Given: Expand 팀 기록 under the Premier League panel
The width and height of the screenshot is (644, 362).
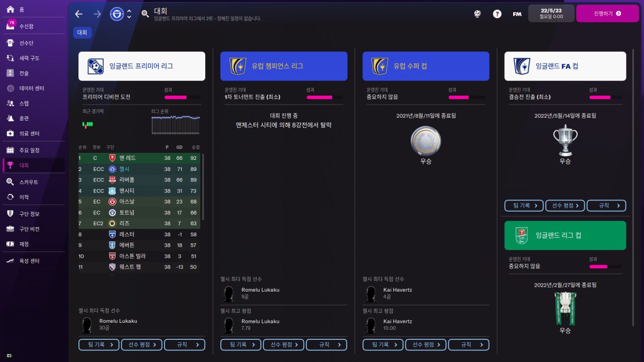Looking at the screenshot, I should click(99, 344).
